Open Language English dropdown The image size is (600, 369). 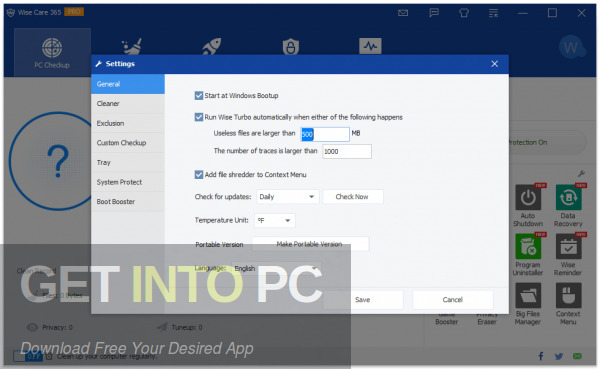coord(276,269)
